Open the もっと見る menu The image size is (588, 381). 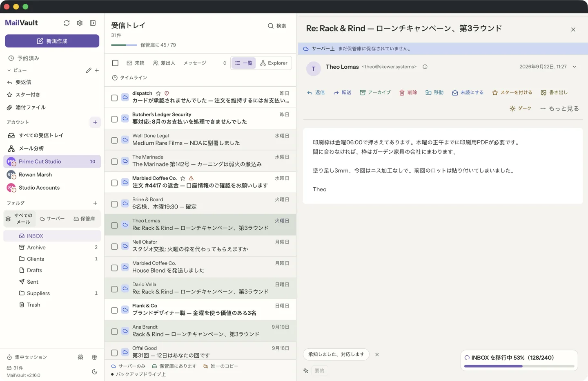point(559,108)
